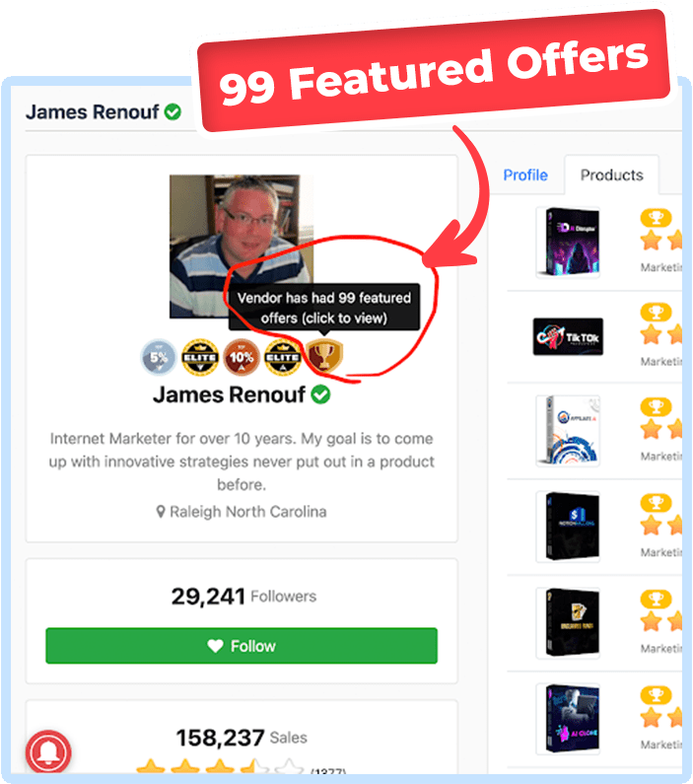This screenshot has height=784, width=693.
Task: Click the trophy icon beside the first product
Action: click(x=656, y=218)
